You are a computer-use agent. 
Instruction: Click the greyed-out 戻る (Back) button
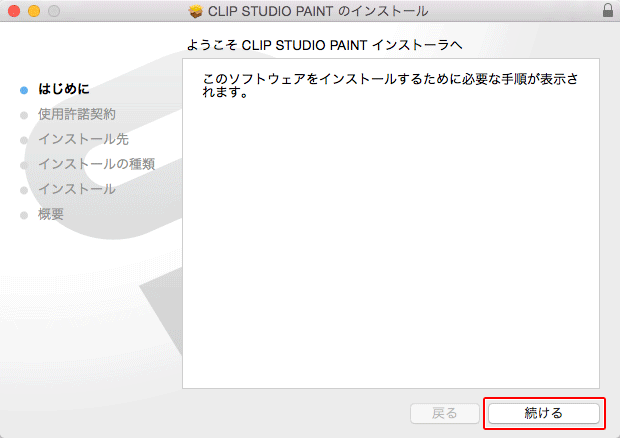coord(444,413)
